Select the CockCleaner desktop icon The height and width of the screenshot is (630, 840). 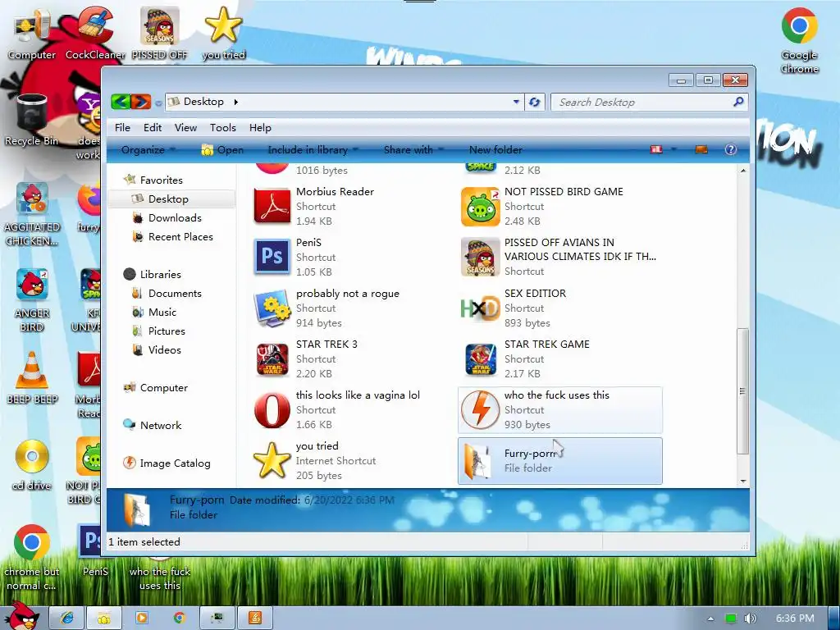point(95,33)
